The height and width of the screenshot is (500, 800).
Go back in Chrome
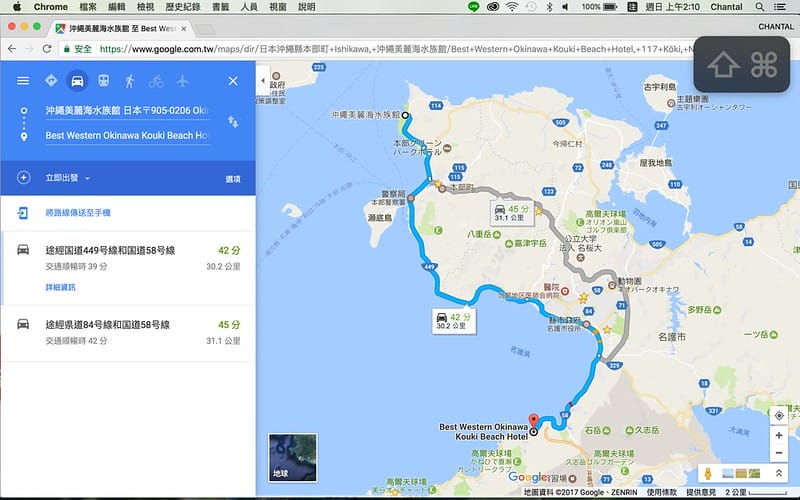coord(12,49)
